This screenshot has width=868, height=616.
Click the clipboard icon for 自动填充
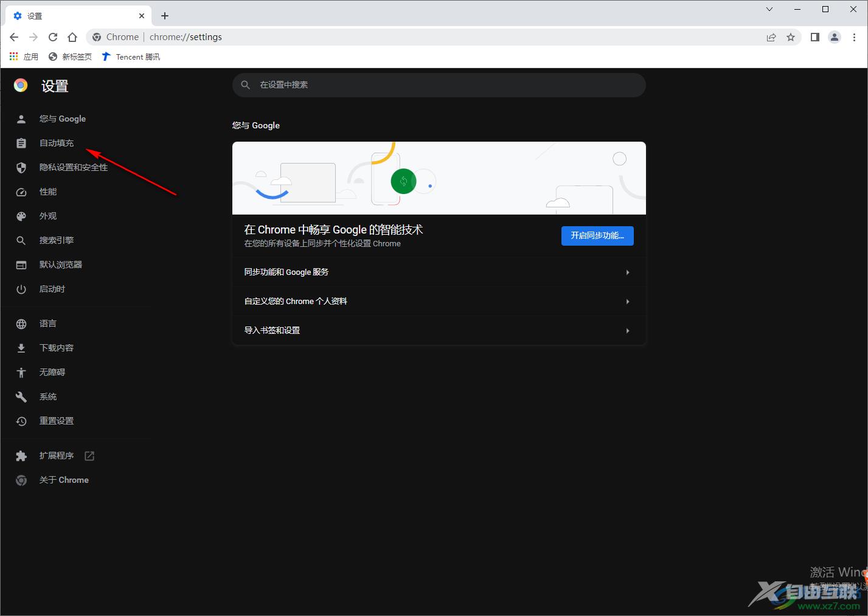[x=21, y=143]
